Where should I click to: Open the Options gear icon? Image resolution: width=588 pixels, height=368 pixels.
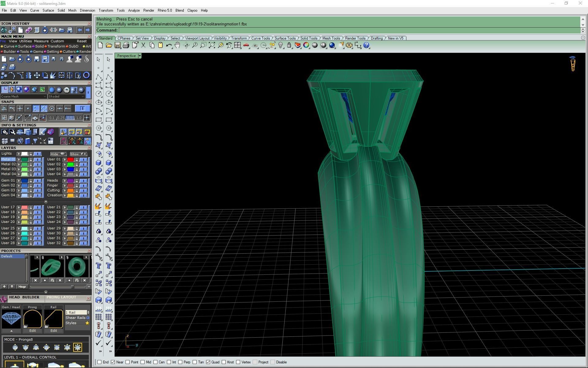[x=349, y=45]
